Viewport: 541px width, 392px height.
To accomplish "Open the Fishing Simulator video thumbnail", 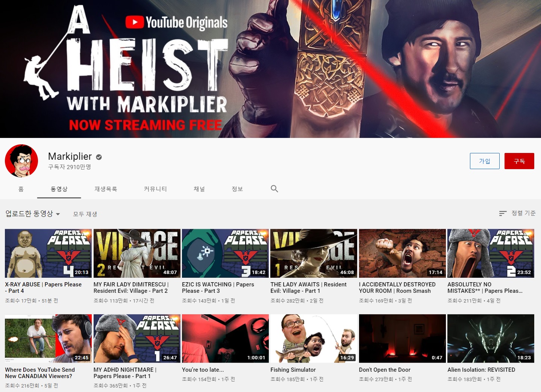I will [x=314, y=339].
